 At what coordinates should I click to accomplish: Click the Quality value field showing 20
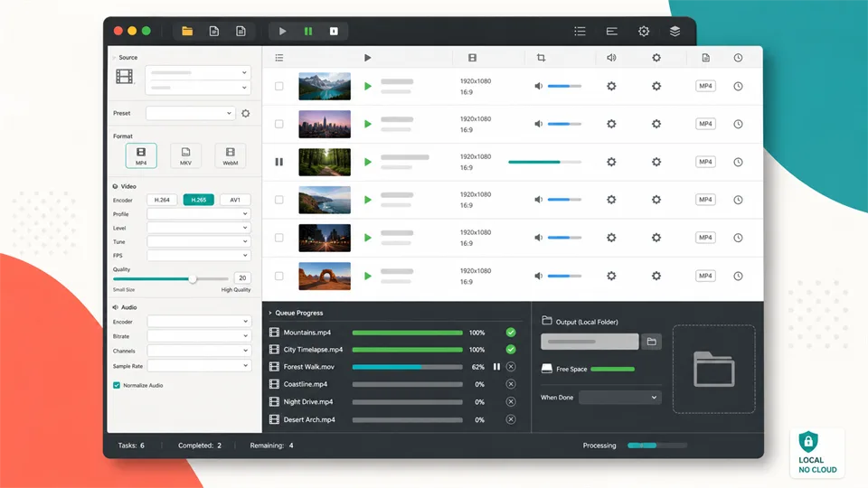tap(242, 277)
